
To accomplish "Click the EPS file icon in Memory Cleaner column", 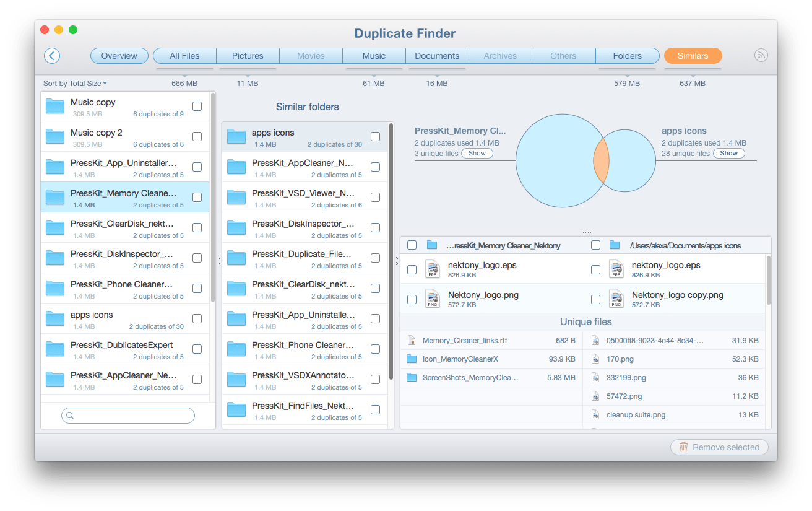I will pos(432,269).
